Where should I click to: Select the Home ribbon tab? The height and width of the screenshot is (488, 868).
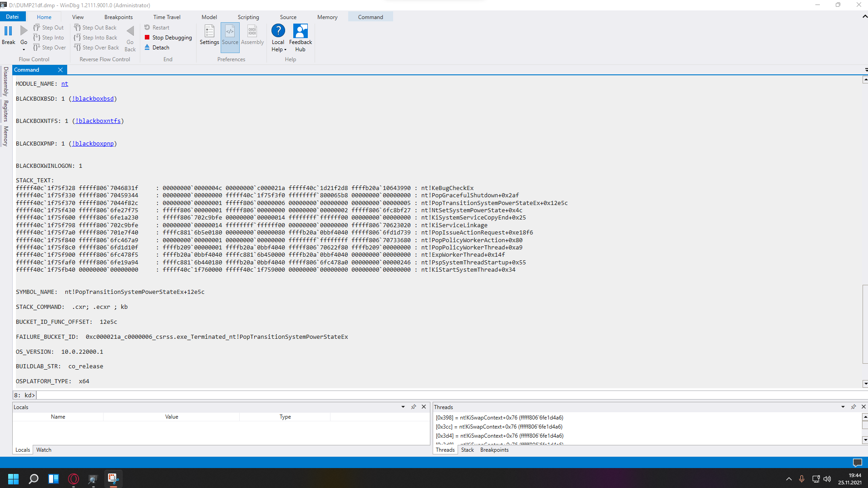pyautogui.click(x=44, y=17)
